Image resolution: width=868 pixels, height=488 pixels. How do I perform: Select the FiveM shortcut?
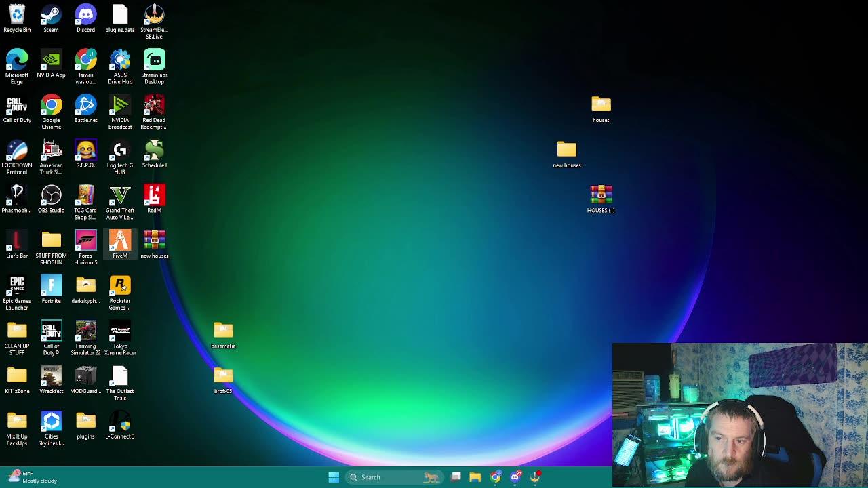(120, 245)
